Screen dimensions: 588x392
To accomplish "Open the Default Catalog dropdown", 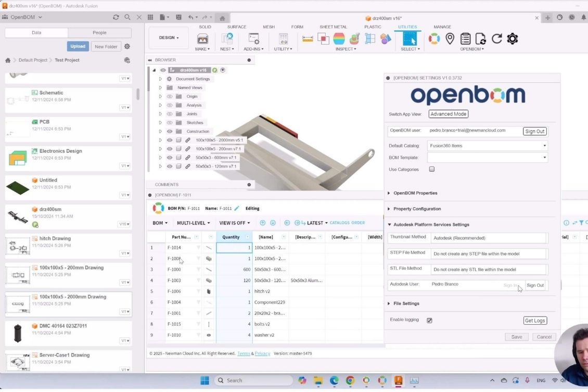I will tap(487, 146).
